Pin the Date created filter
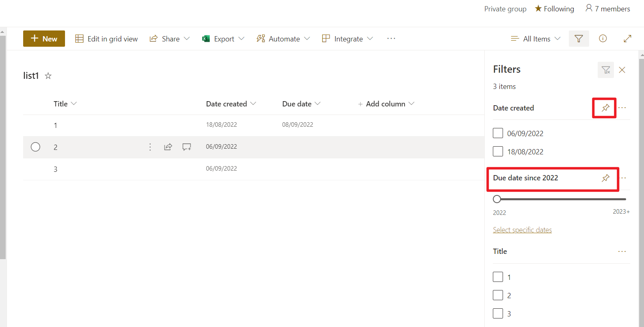 tap(605, 108)
